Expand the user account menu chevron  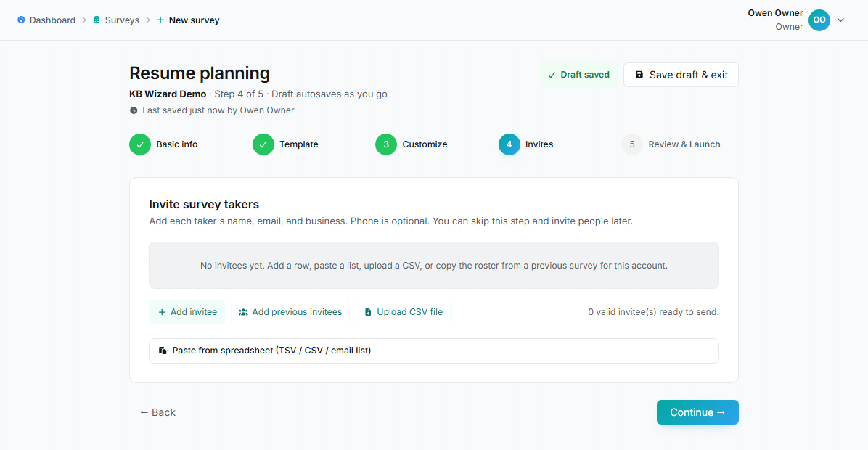(x=840, y=20)
